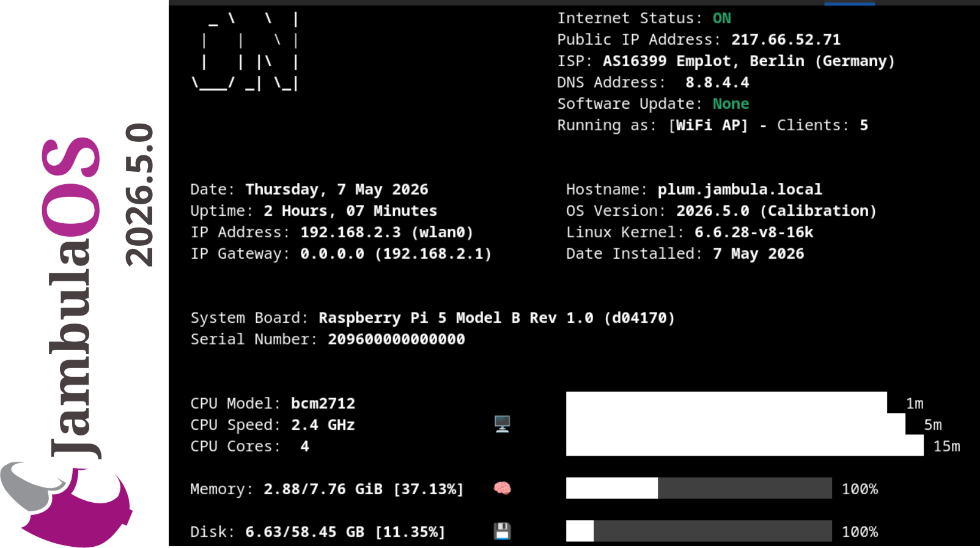Viewport: 980px width, 548px height.
Task: Click the JambulaOS title text
Action: pyautogui.click(x=72, y=297)
